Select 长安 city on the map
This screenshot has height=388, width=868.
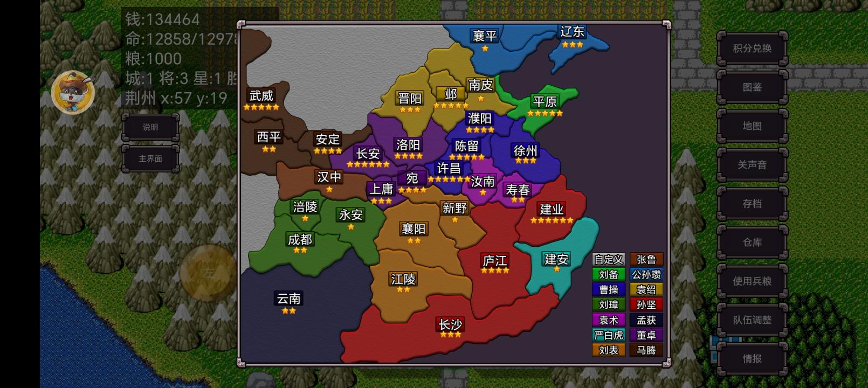368,154
